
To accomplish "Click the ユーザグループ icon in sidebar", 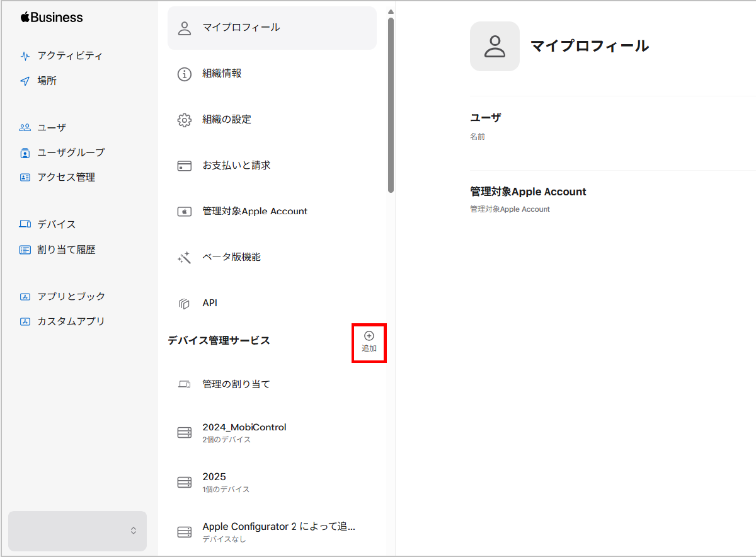I will (25, 152).
